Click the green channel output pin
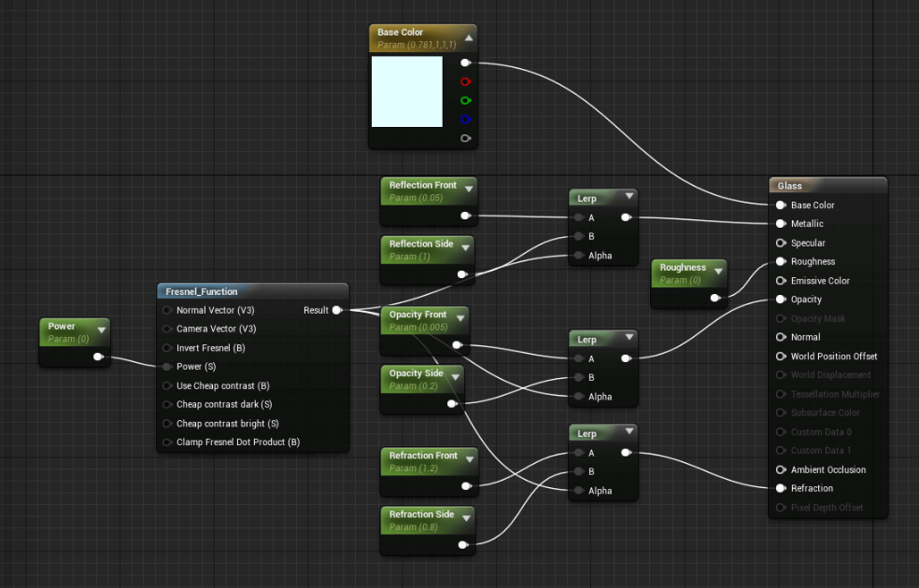The height and width of the screenshot is (588, 919). click(x=465, y=101)
